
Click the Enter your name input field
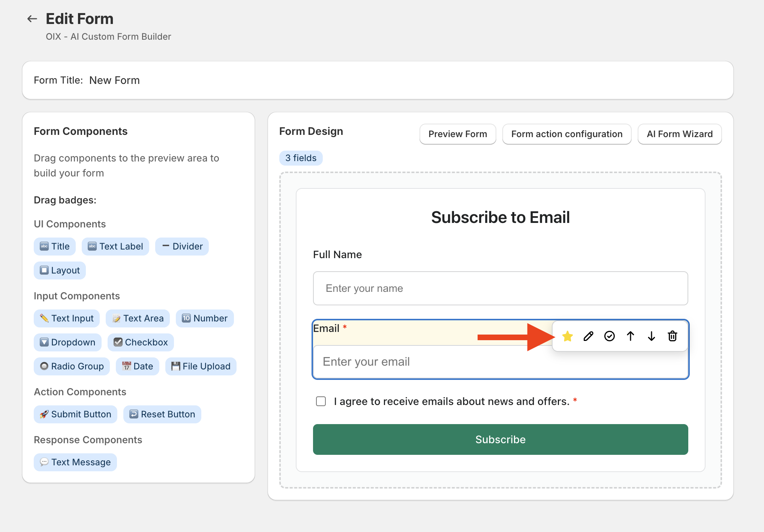click(x=500, y=288)
